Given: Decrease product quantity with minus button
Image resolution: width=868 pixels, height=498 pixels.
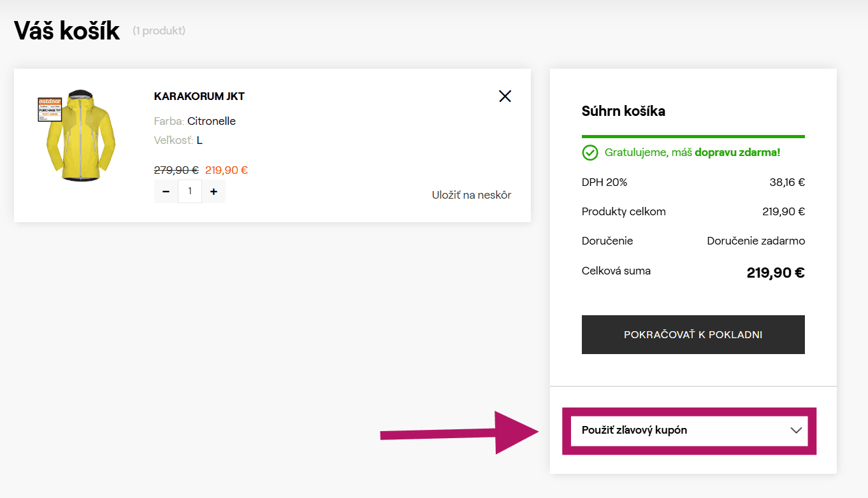Looking at the screenshot, I should click(x=166, y=192).
